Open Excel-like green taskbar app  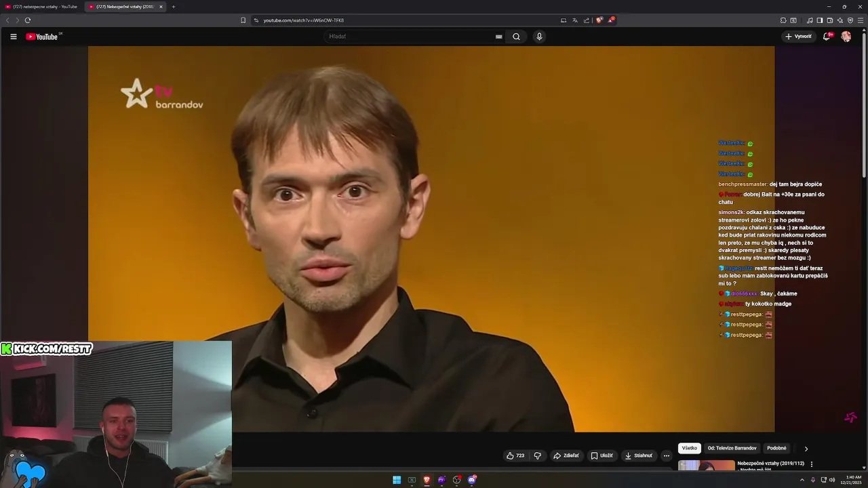(x=412, y=480)
